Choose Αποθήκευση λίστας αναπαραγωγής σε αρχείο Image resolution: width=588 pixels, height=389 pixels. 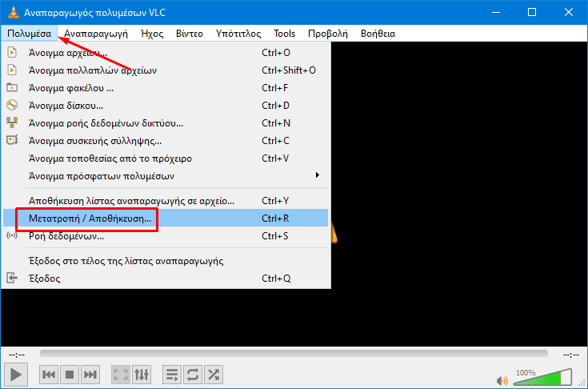166,201
